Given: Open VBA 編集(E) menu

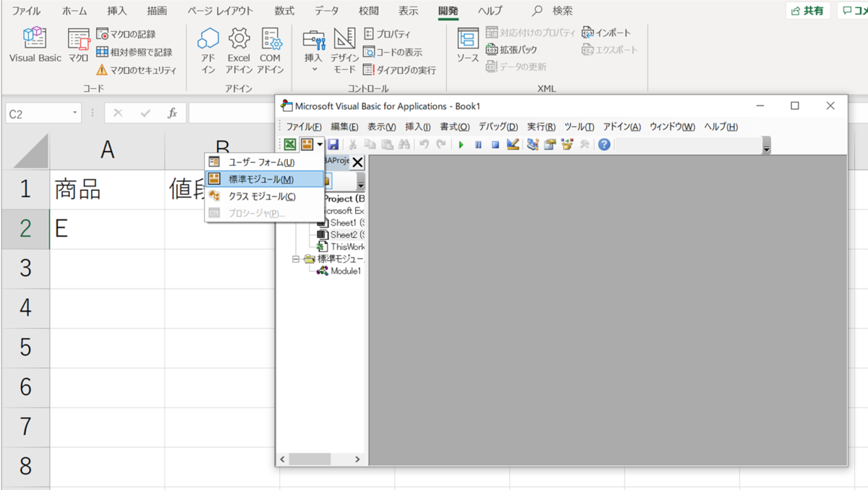Looking at the screenshot, I should (x=344, y=126).
